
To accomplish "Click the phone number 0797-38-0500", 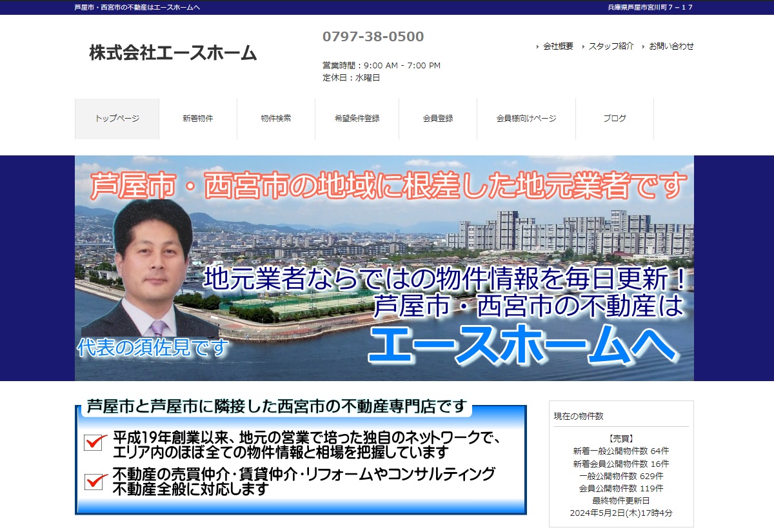I will click(x=373, y=37).
